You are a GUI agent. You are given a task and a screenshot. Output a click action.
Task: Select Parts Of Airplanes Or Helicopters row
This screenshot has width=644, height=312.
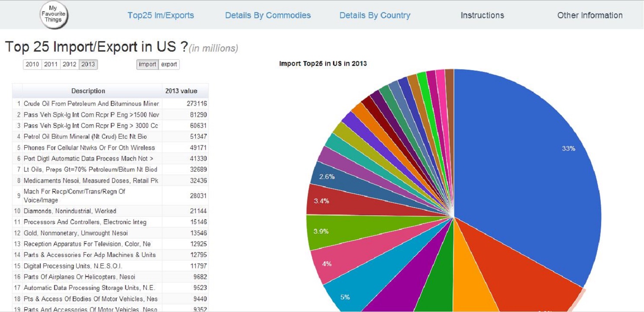[x=92, y=277]
